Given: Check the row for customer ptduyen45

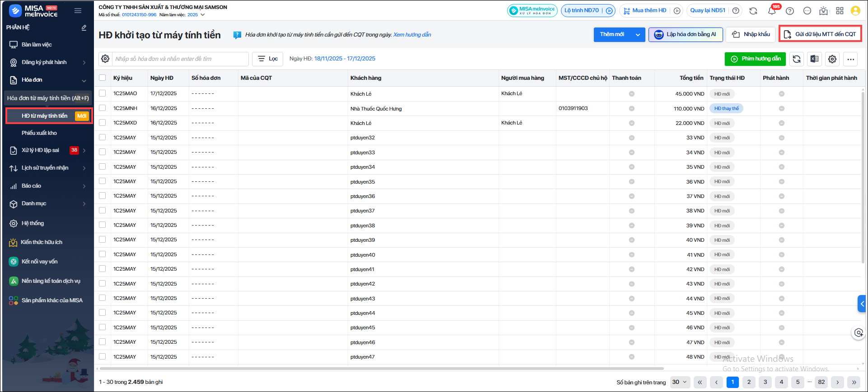Looking at the screenshot, I should pyautogui.click(x=103, y=327).
